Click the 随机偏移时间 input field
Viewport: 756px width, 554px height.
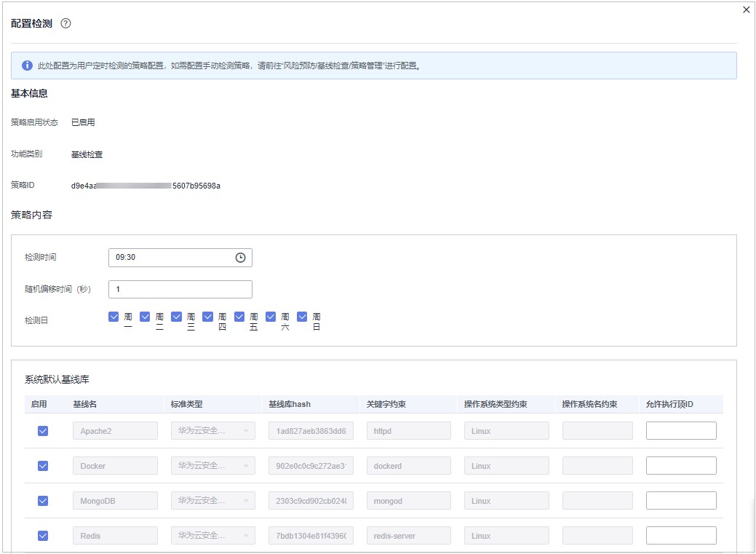click(x=180, y=290)
